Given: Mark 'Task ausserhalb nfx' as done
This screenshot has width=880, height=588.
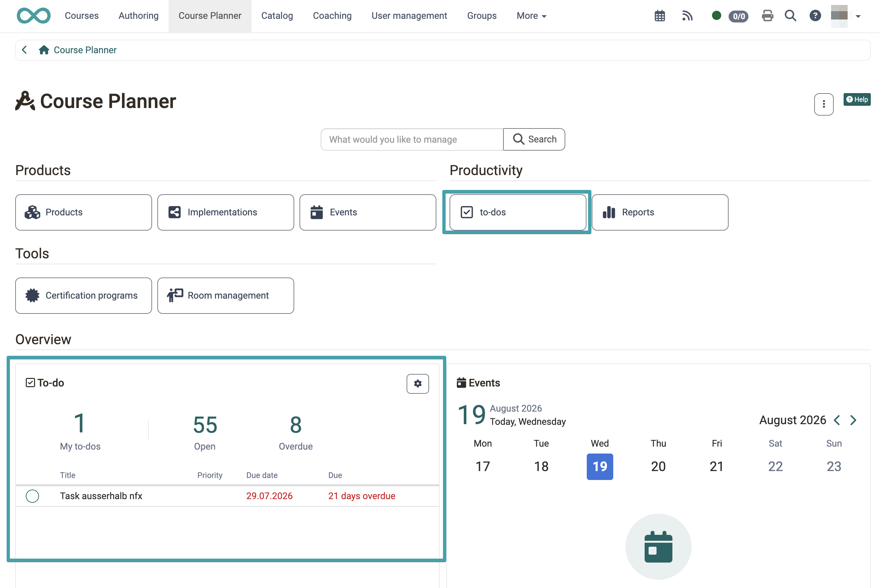Looking at the screenshot, I should pos(32,496).
